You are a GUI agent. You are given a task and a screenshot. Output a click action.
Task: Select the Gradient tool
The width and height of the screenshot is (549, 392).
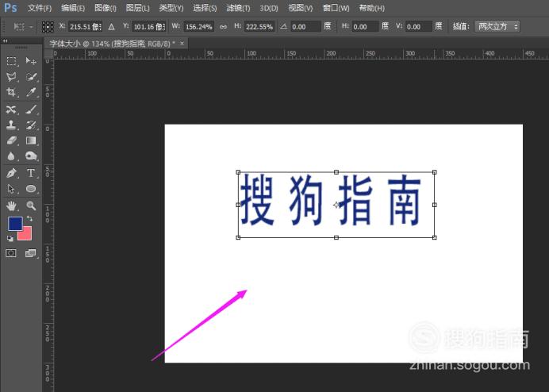31,140
